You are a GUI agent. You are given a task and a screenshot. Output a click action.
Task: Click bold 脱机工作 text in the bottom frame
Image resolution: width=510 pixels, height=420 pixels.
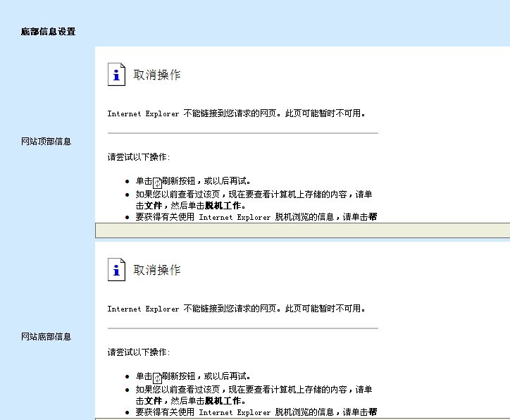(x=224, y=400)
